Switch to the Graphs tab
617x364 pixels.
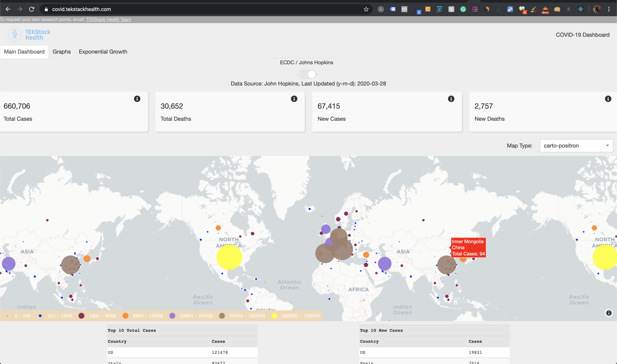click(62, 52)
